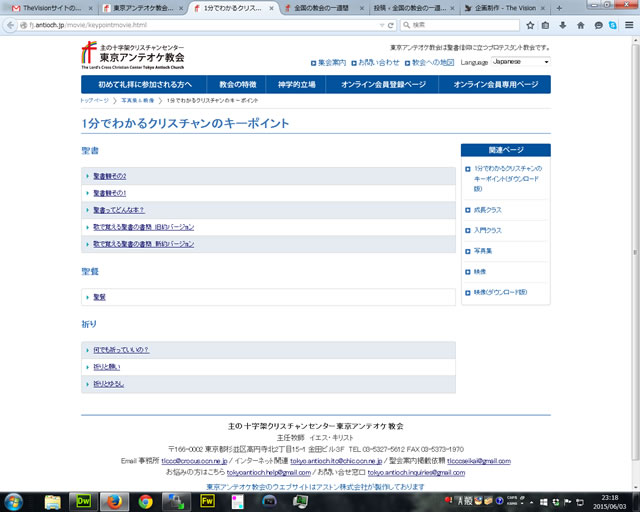Screen dimensions: 640x512
Task: Open the Windows Start button
Action: tap(17, 500)
